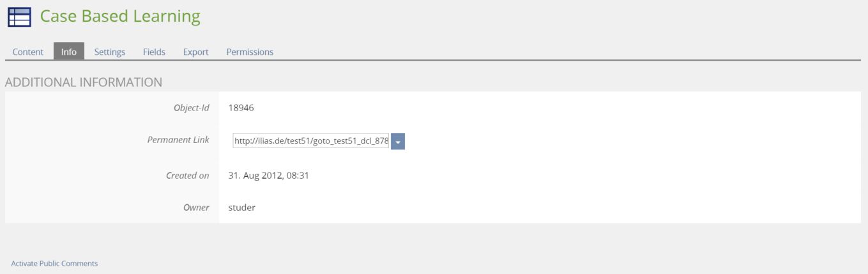Select the Info tab
868x274 pixels.
pyautogui.click(x=69, y=52)
